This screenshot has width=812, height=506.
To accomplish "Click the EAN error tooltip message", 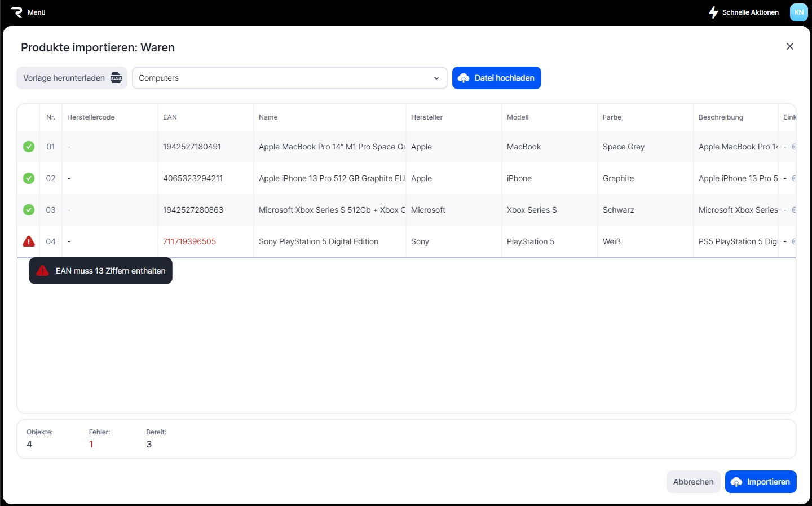I will click(x=110, y=271).
